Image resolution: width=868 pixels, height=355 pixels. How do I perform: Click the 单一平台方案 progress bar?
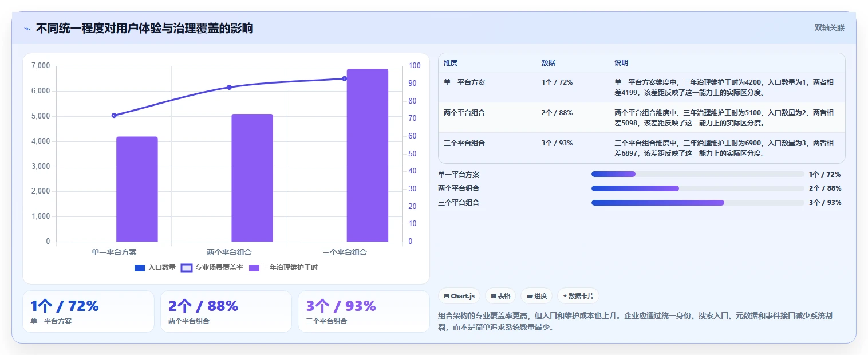click(698, 174)
